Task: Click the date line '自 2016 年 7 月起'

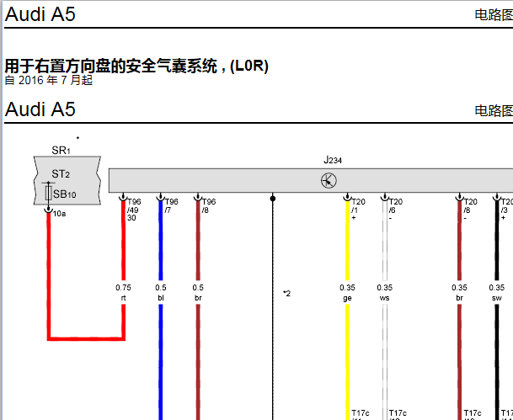Action: 49,81
